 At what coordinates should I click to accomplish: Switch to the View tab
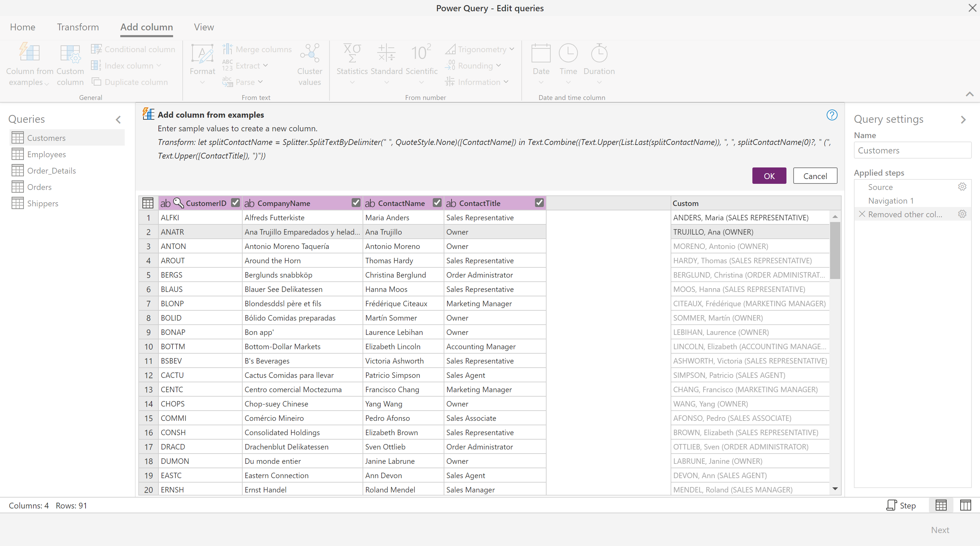[x=203, y=27]
